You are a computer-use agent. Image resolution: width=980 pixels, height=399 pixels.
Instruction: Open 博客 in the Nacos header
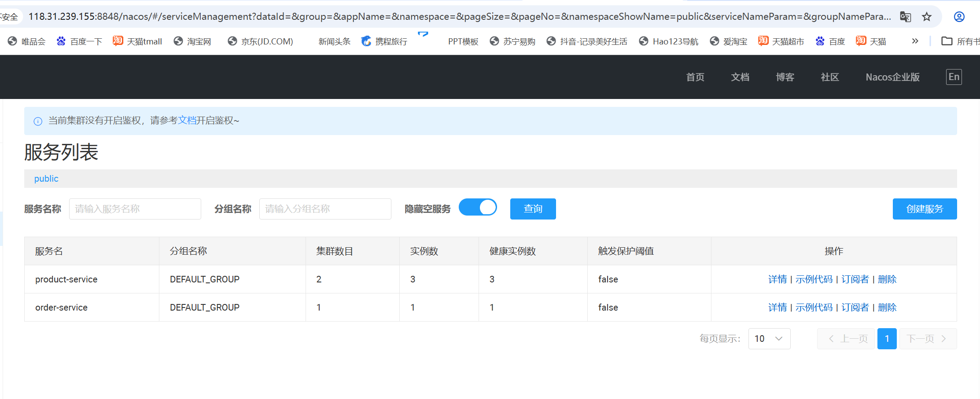click(785, 77)
